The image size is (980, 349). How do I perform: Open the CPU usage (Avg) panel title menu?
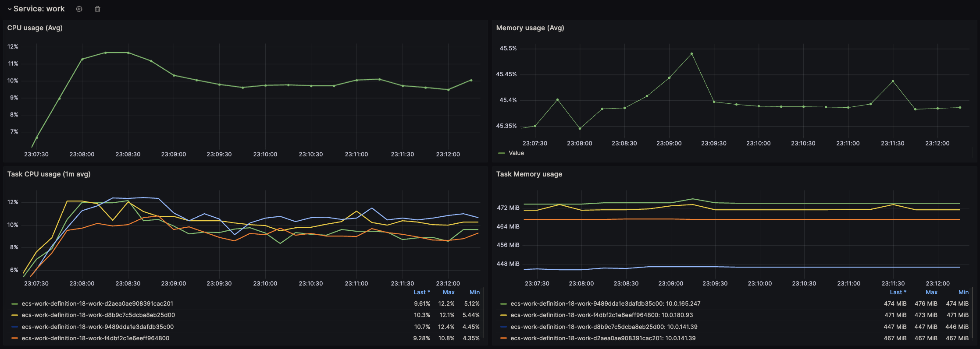pos(35,28)
